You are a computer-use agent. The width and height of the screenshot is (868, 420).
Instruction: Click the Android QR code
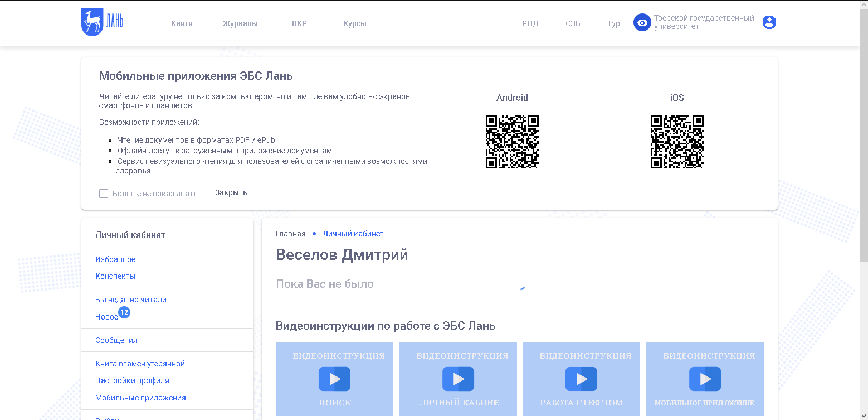(x=512, y=142)
